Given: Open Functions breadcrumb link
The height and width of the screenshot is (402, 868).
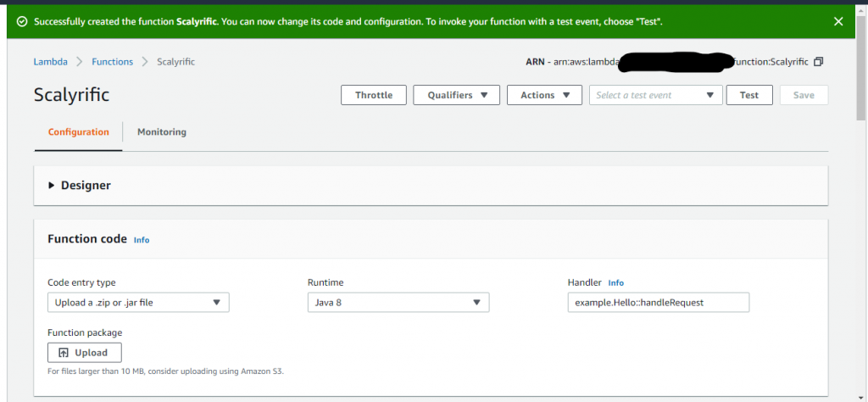Looking at the screenshot, I should click(112, 62).
